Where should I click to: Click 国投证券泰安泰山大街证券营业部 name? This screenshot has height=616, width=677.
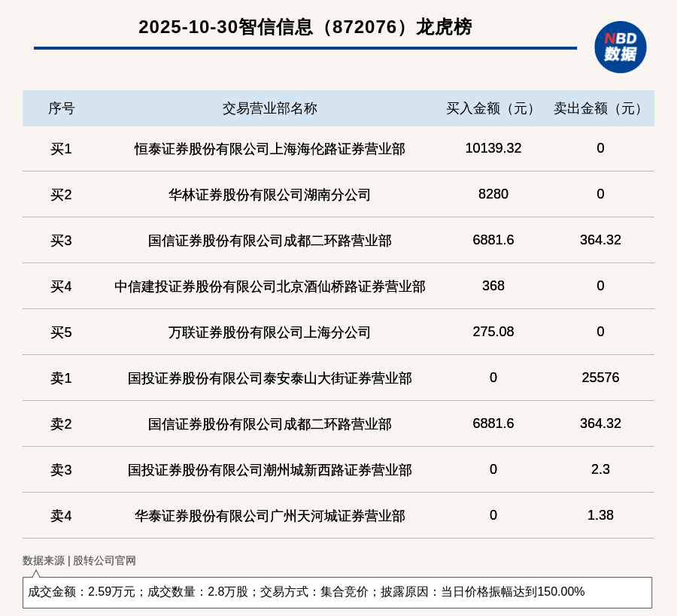click(x=269, y=378)
